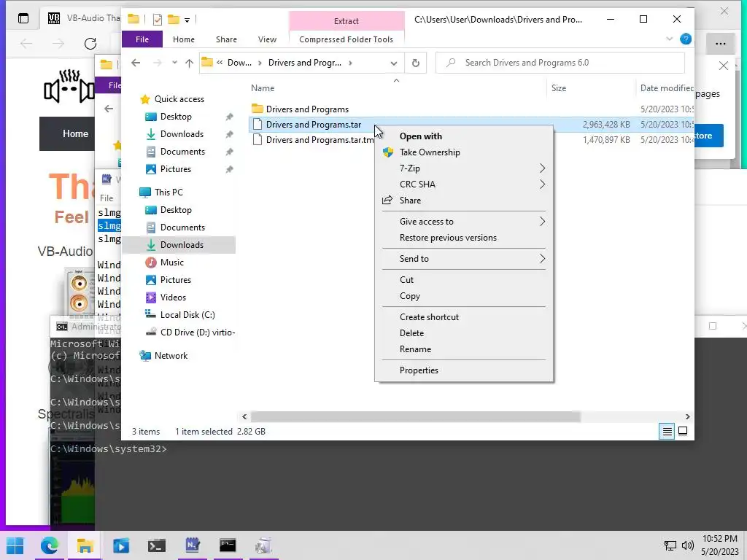This screenshot has height=560, width=747.
Task: Open the File ribbon tab
Action: pyautogui.click(x=142, y=39)
